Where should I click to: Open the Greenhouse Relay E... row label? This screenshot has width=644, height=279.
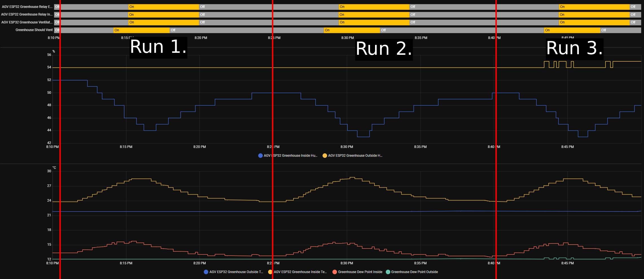coord(27,7)
